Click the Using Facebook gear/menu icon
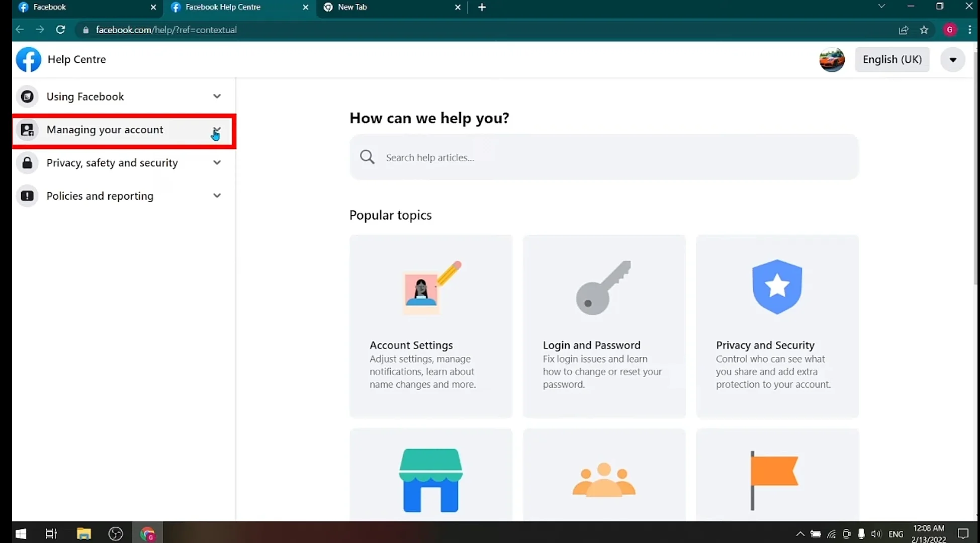The height and width of the screenshot is (543, 980). pyautogui.click(x=217, y=97)
